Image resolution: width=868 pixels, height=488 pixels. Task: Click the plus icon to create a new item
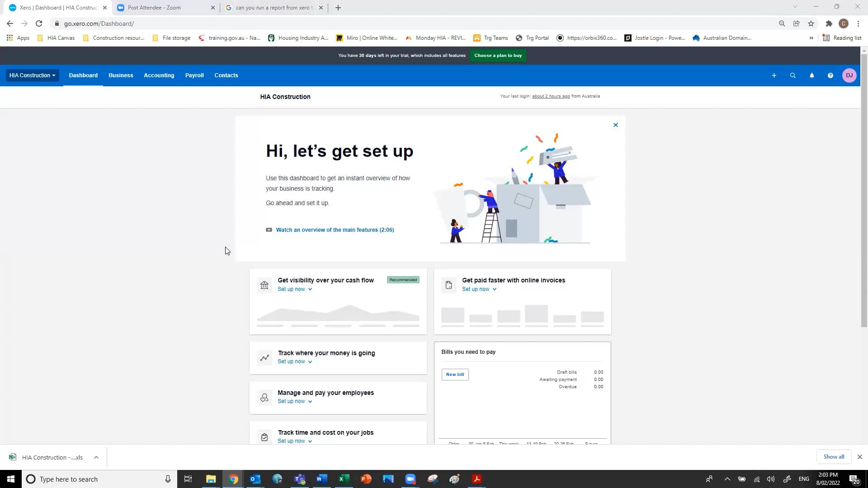click(x=774, y=75)
